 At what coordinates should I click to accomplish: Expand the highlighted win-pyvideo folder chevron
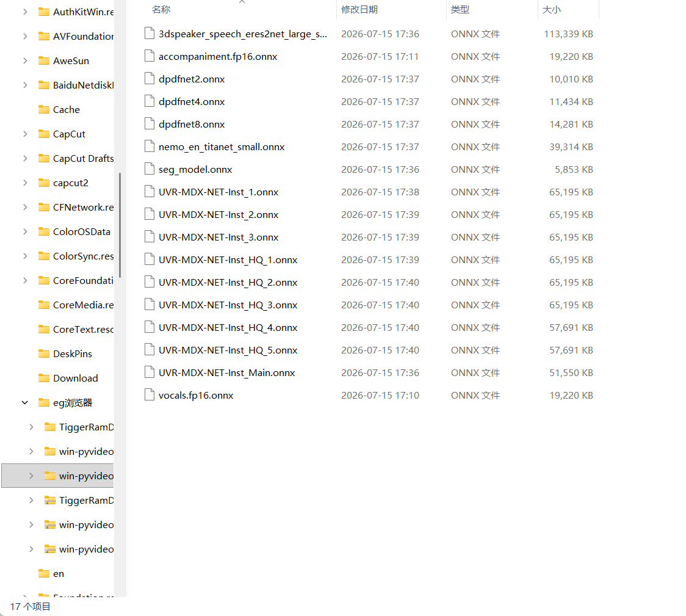coord(31,476)
